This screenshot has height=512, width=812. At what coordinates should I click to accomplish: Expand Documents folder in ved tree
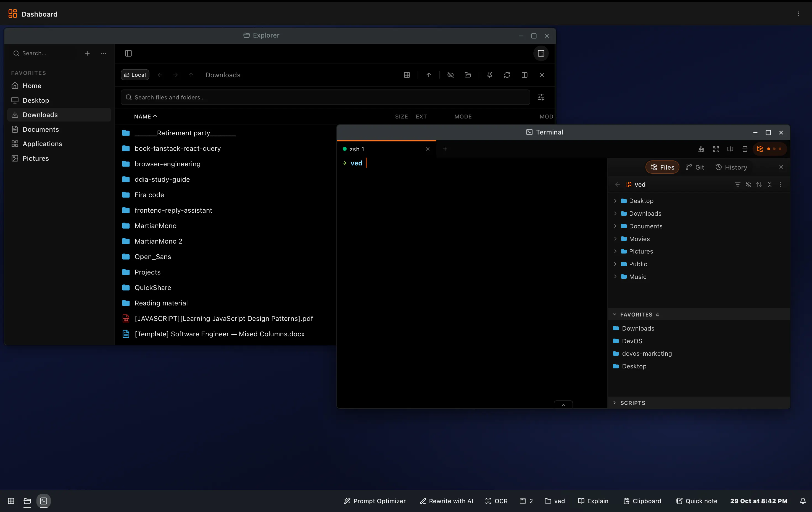615,226
